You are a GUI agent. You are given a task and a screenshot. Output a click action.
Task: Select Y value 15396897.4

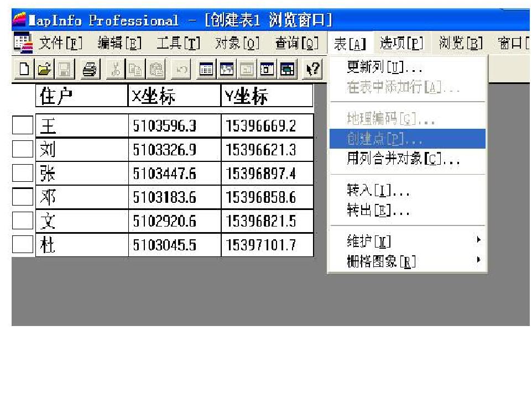[267, 174]
